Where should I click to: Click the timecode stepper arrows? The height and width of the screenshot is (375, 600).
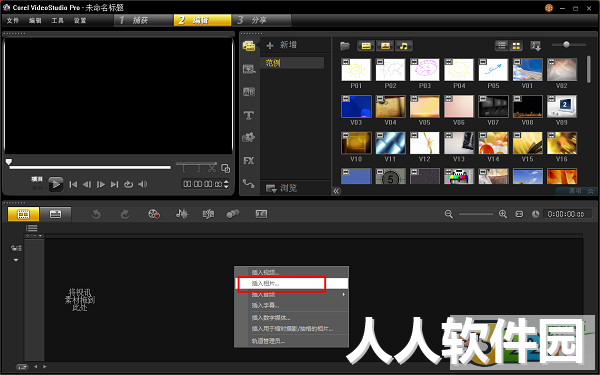tap(226, 184)
